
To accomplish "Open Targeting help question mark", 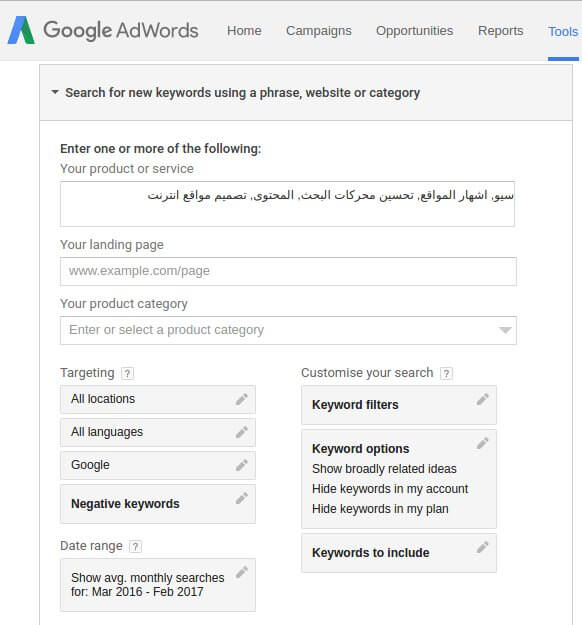I will pyautogui.click(x=127, y=373).
